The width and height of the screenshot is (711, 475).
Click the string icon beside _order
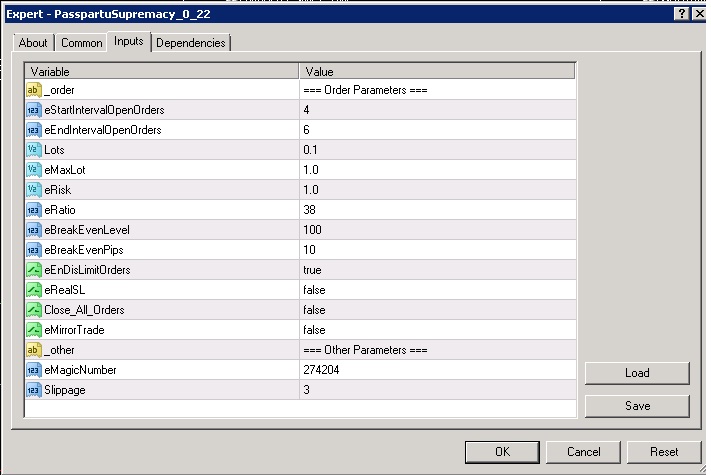pyautogui.click(x=34, y=90)
